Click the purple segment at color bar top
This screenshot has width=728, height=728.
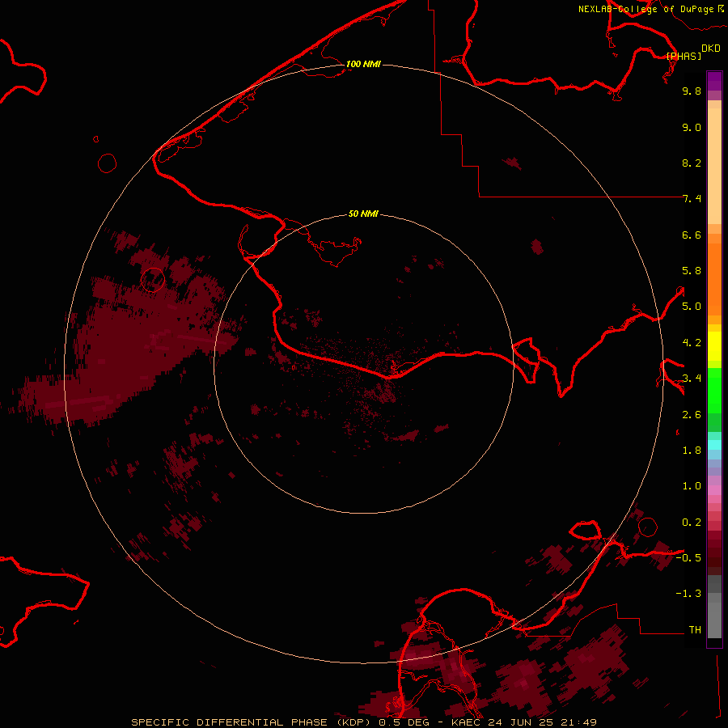pyautogui.click(x=714, y=81)
